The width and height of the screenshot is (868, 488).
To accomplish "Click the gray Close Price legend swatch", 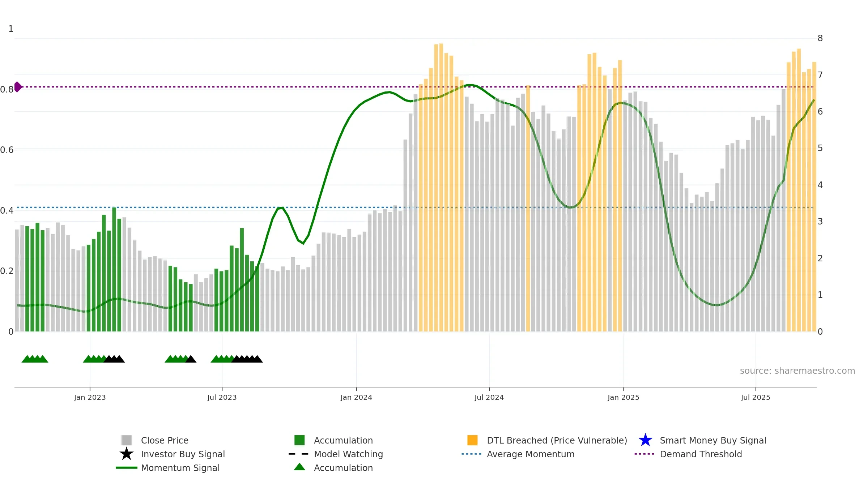I will (127, 440).
